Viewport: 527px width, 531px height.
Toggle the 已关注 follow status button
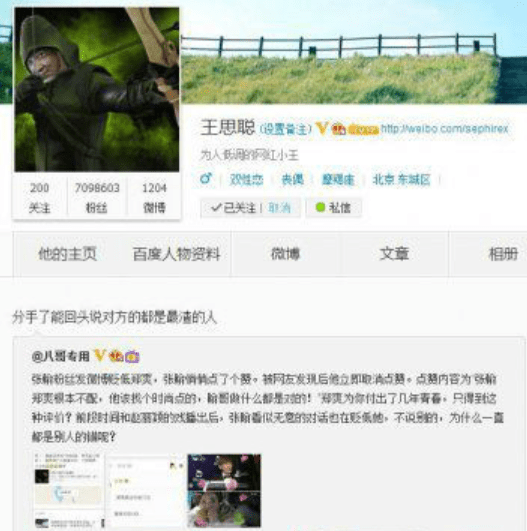pyautogui.click(x=233, y=208)
